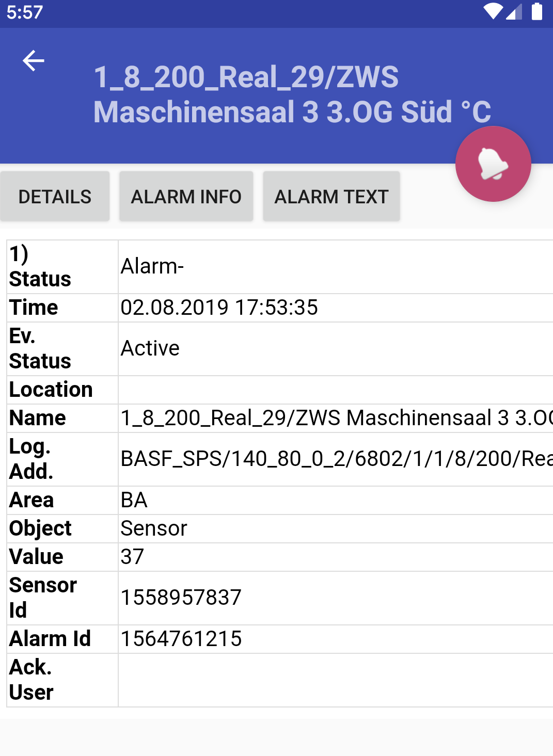553x756 pixels.
Task: Tap the back arrow icon
Action: coord(34,61)
